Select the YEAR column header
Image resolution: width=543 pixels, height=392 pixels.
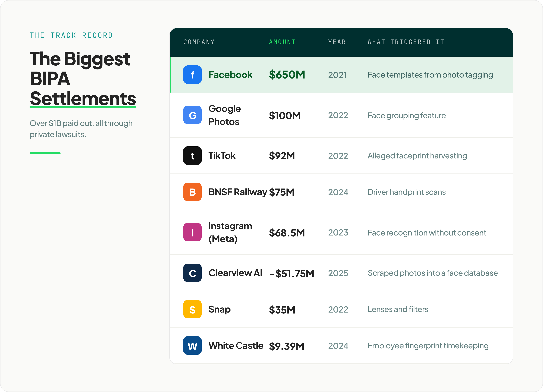click(337, 42)
